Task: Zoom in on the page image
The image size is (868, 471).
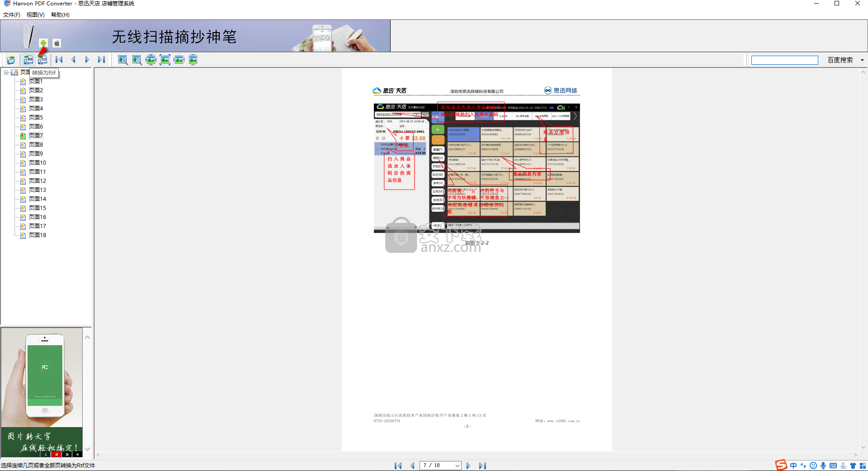Action: 123,60
